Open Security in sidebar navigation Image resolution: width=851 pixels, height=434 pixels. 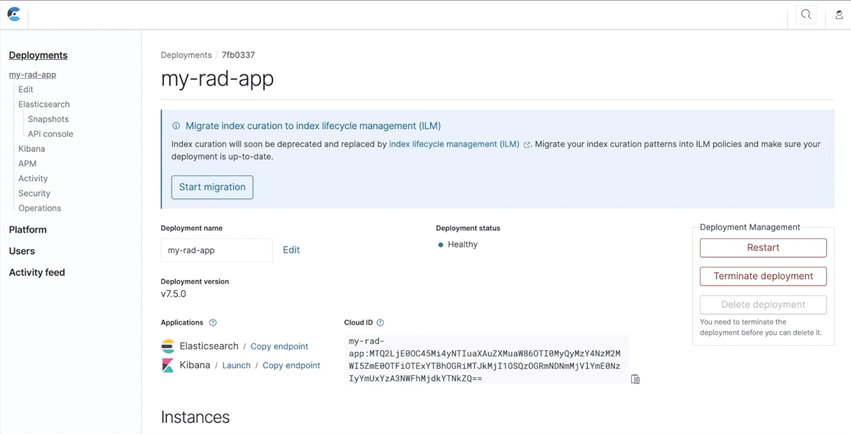pos(34,193)
